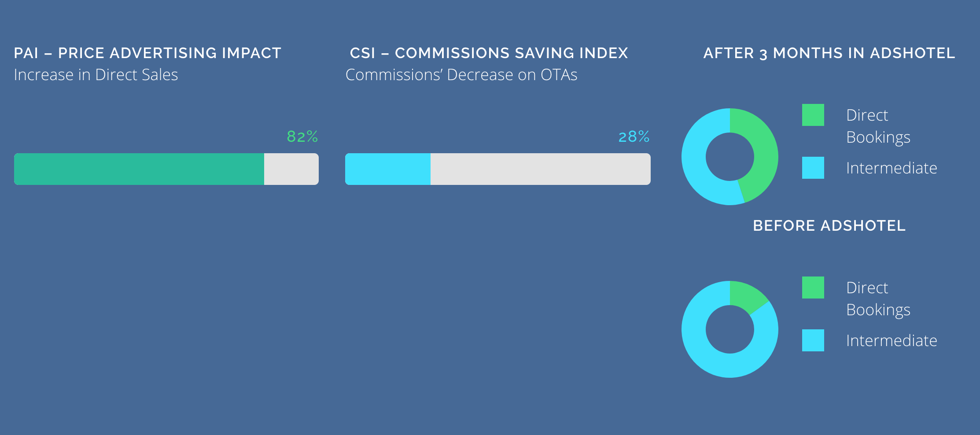Click the gray unfilled part of the PAI bar
Viewport: 980px width, 435px height.
coord(291,169)
